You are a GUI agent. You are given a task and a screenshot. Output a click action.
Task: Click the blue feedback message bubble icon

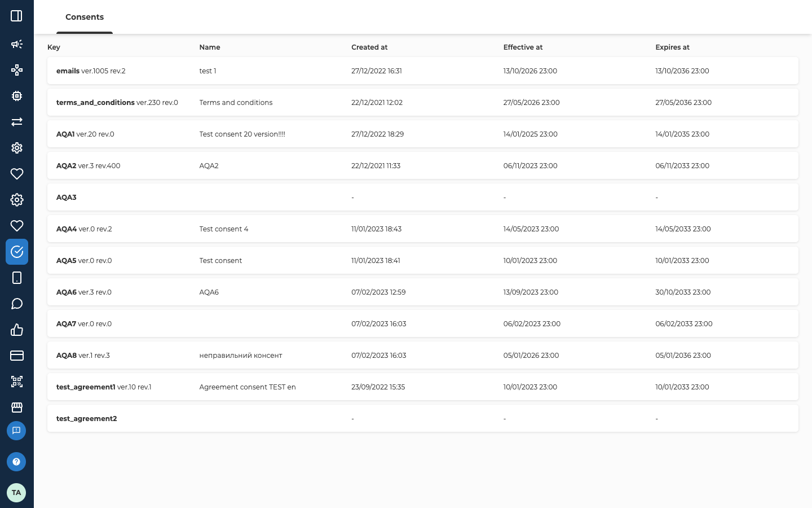[x=16, y=431]
